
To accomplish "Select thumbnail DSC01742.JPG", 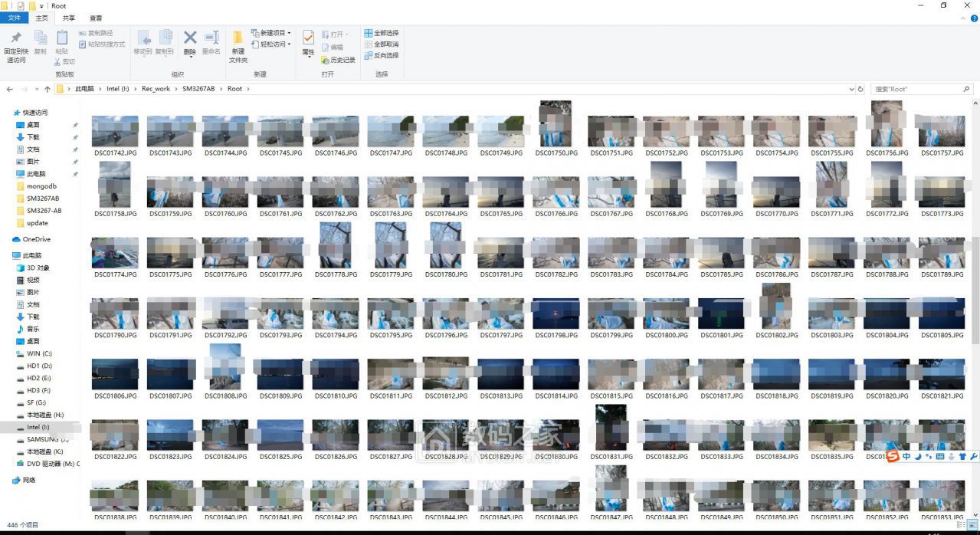I will [x=115, y=131].
